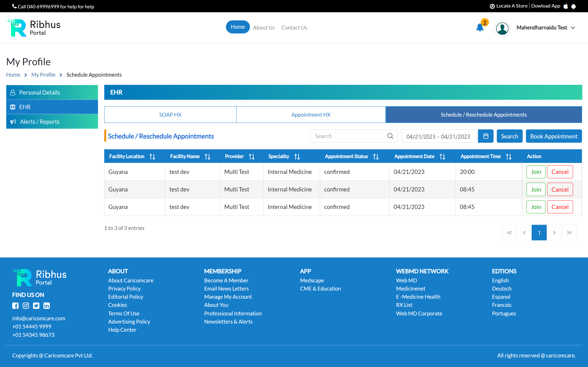The height and width of the screenshot is (367, 588).
Task: Open the notifications bell icon
Action: click(480, 28)
